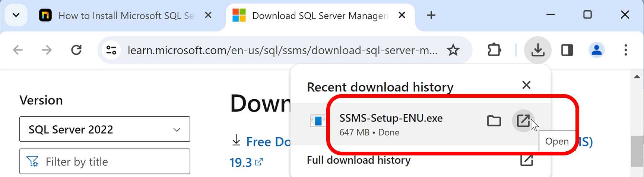
Task: Open a new browser tab
Action: pyautogui.click(x=431, y=15)
